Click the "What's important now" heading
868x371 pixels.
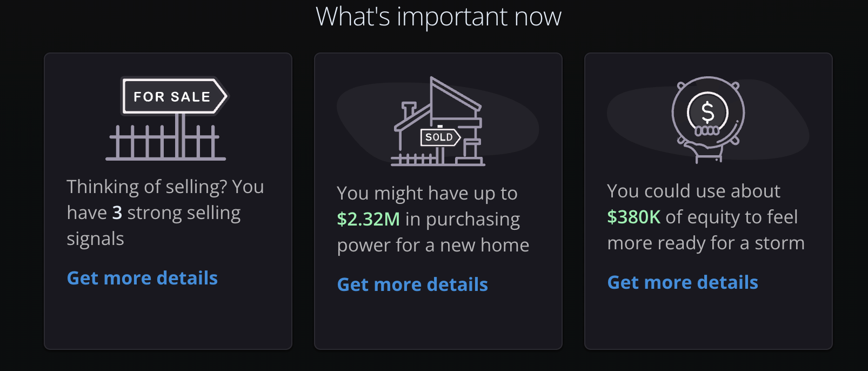click(438, 17)
